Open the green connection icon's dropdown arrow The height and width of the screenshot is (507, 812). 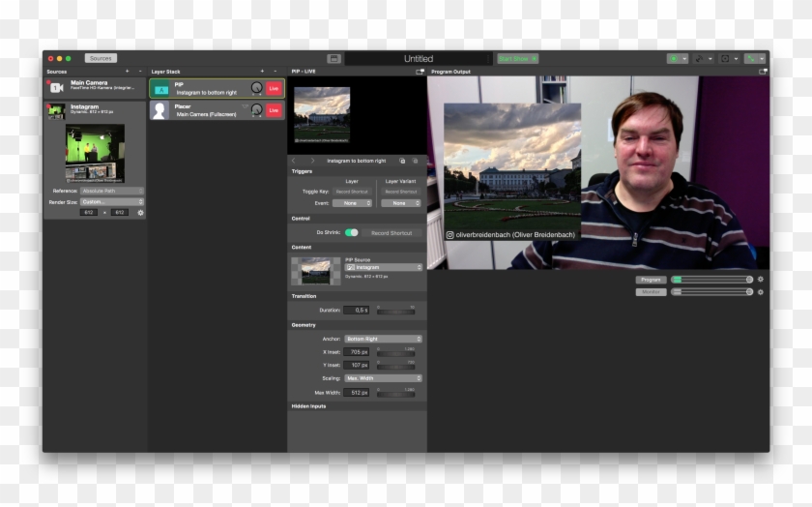762,59
